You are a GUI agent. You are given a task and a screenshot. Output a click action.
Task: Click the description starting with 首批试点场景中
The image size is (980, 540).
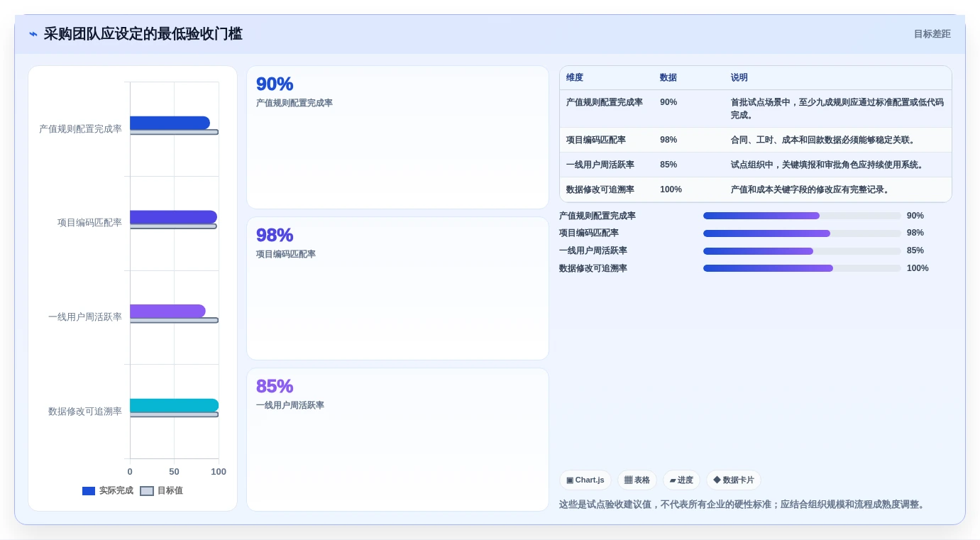(x=837, y=109)
